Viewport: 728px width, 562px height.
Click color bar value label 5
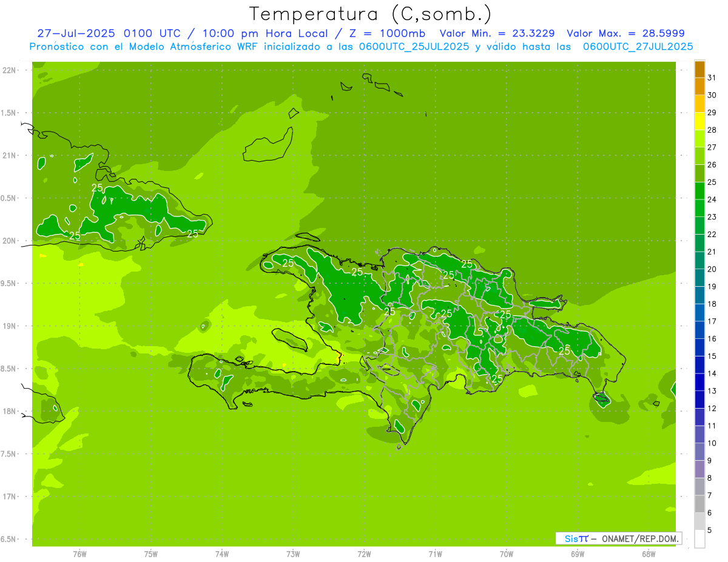coord(710,530)
